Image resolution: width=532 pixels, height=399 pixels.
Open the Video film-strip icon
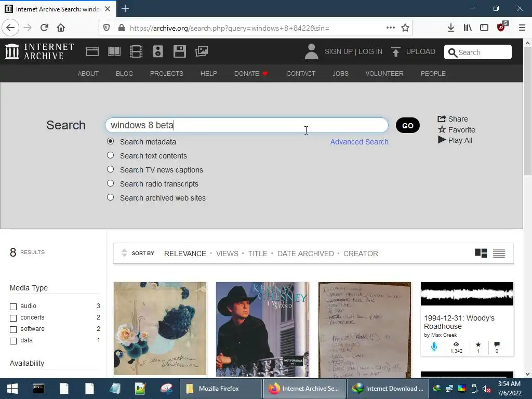point(136,51)
